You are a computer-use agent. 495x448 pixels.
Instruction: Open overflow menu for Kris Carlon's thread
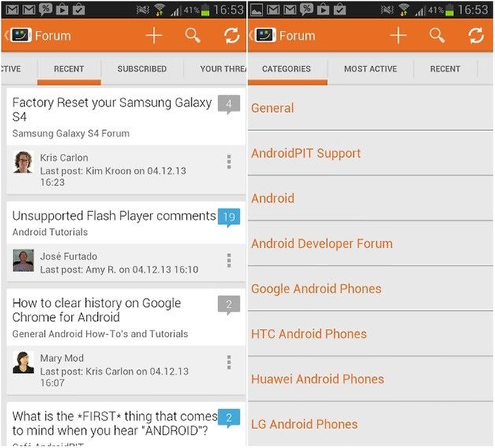(229, 162)
